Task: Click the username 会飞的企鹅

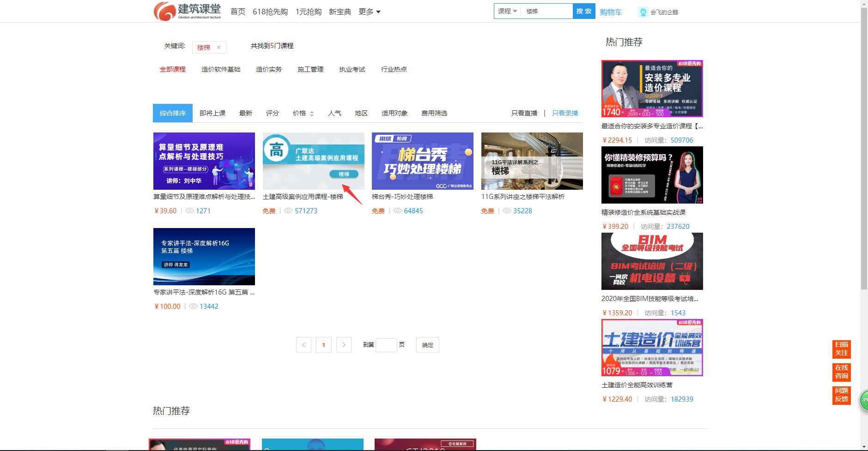Action: [664, 12]
